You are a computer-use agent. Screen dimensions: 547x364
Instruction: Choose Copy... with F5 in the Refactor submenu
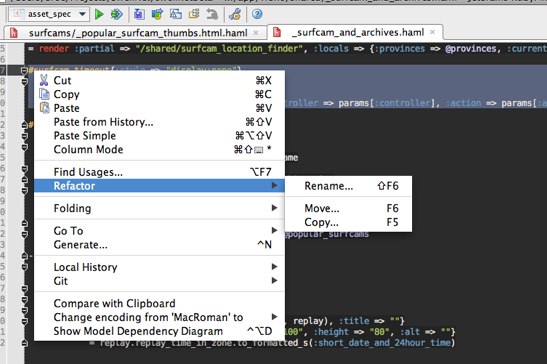(x=349, y=222)
